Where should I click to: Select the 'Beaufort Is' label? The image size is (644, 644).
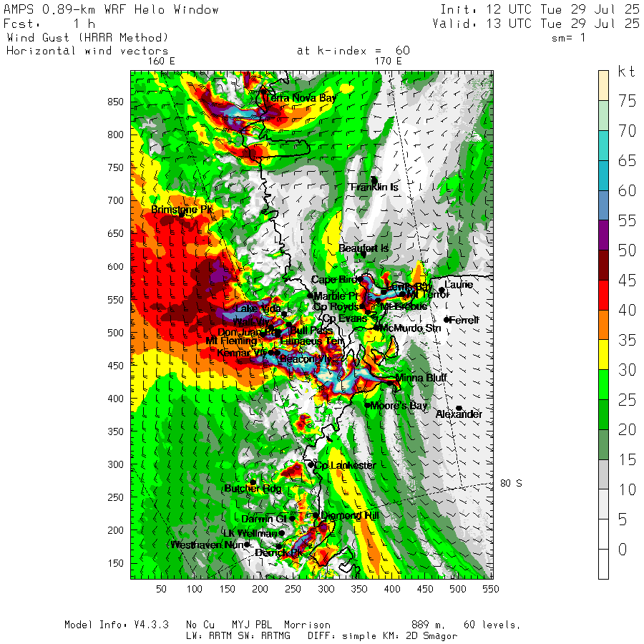point(364,248)
